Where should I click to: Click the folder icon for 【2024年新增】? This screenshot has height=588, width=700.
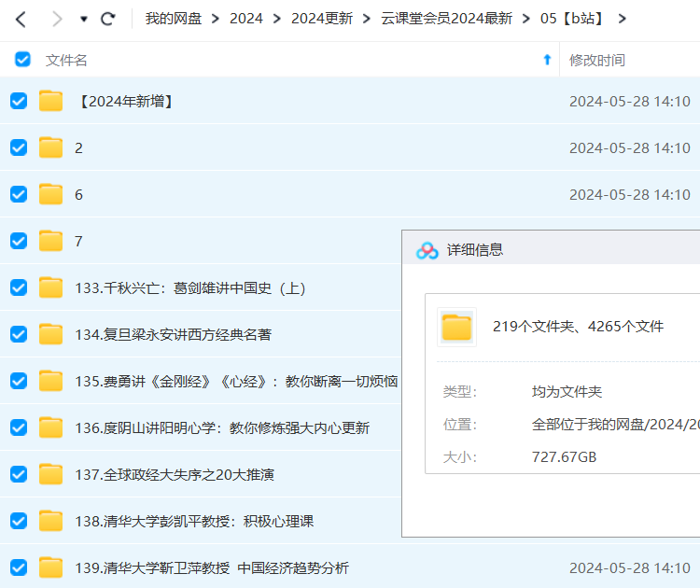[x=50, y=101]
